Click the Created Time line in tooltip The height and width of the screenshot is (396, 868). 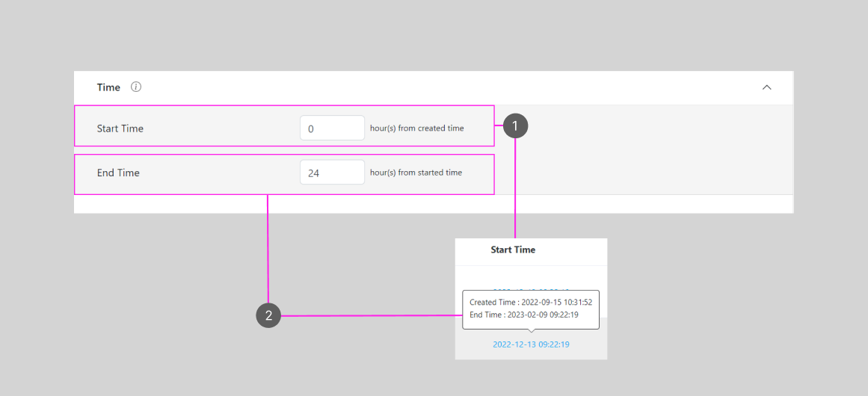[530, 303]
